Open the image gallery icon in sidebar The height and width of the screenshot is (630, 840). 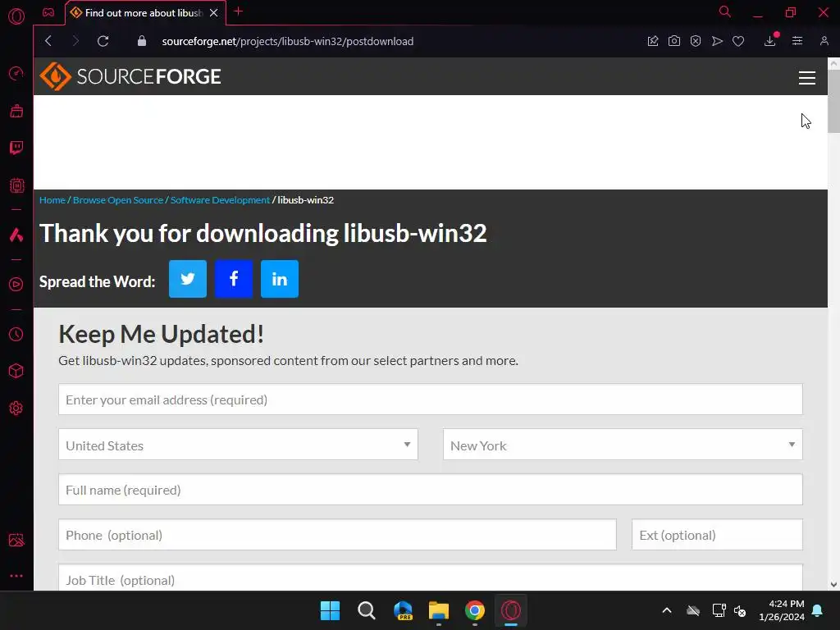(16, 540)
